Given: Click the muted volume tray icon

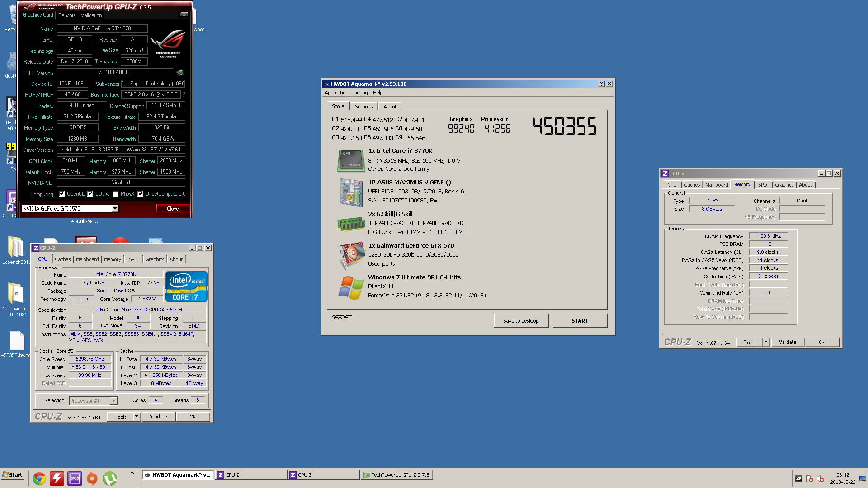Looking at the screenshot, I should [821, 479].
